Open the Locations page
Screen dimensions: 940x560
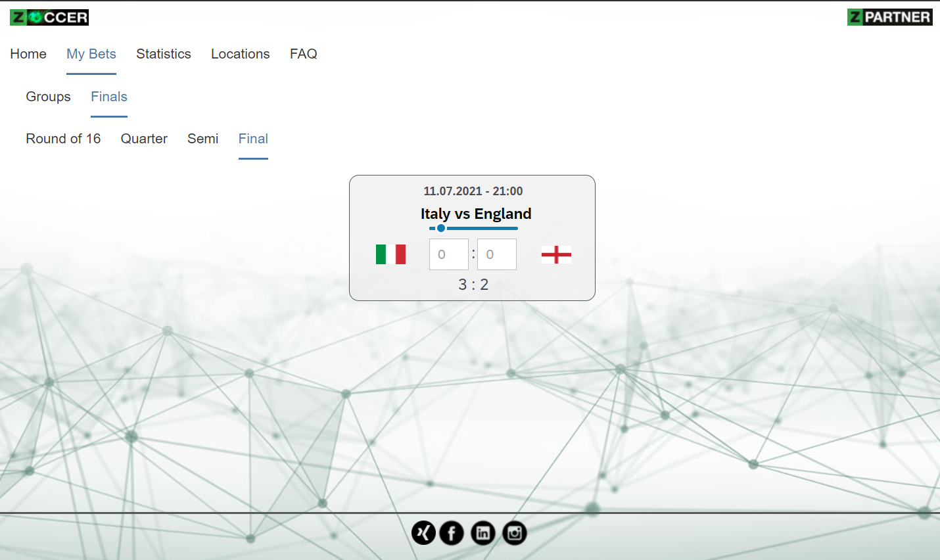241,54
